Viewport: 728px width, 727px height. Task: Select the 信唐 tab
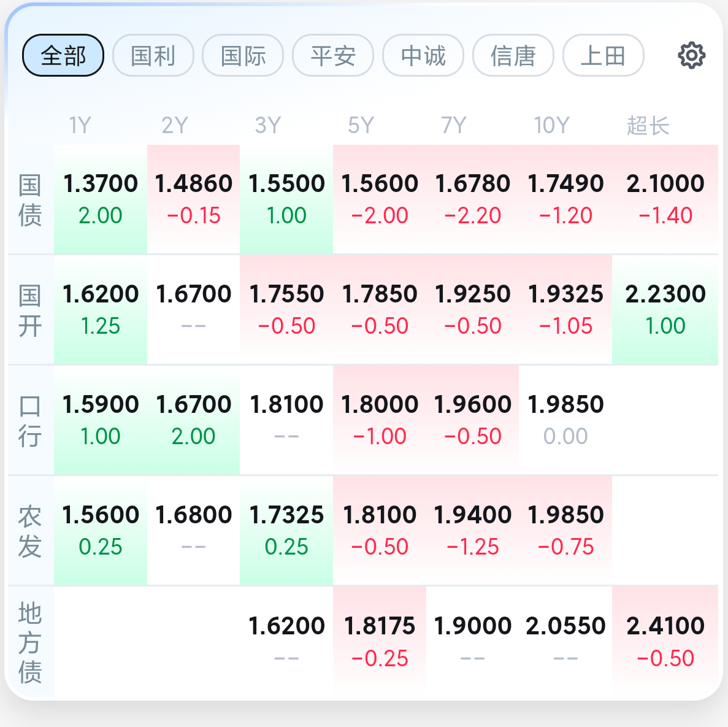point(513,55)
